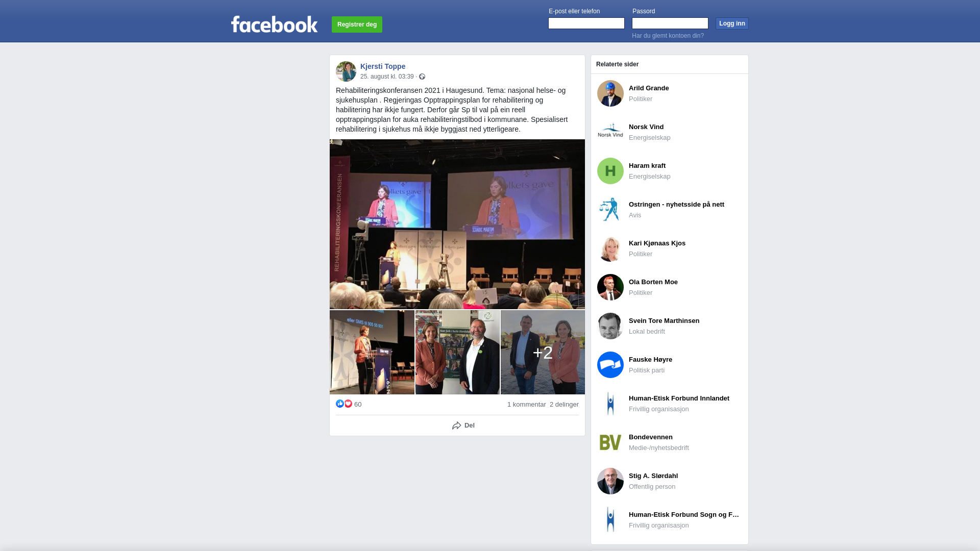Open the Kjersti Toppe name link
Viewport: 980px width, 551px height.
(x=383, y=66)
